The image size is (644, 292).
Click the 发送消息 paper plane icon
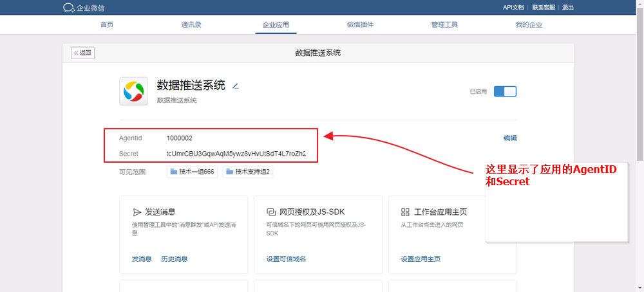(137, 212)
